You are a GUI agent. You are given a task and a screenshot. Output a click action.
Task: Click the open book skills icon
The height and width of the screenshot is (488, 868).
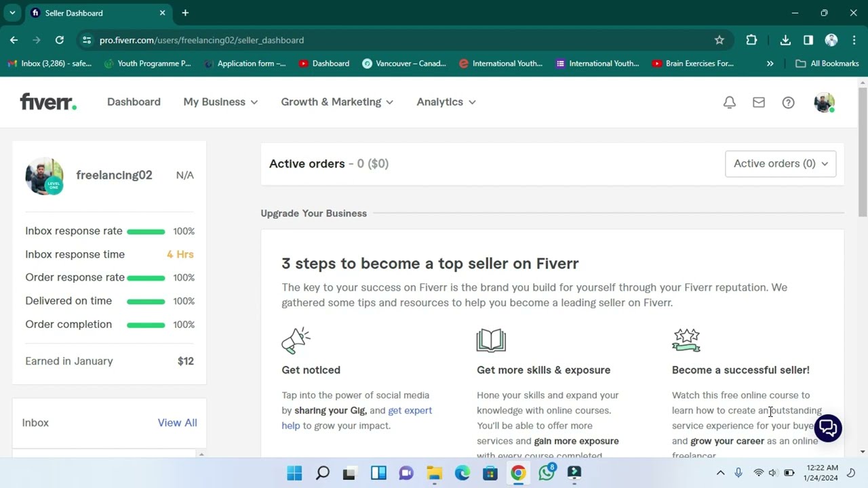(x=491, y=340)
